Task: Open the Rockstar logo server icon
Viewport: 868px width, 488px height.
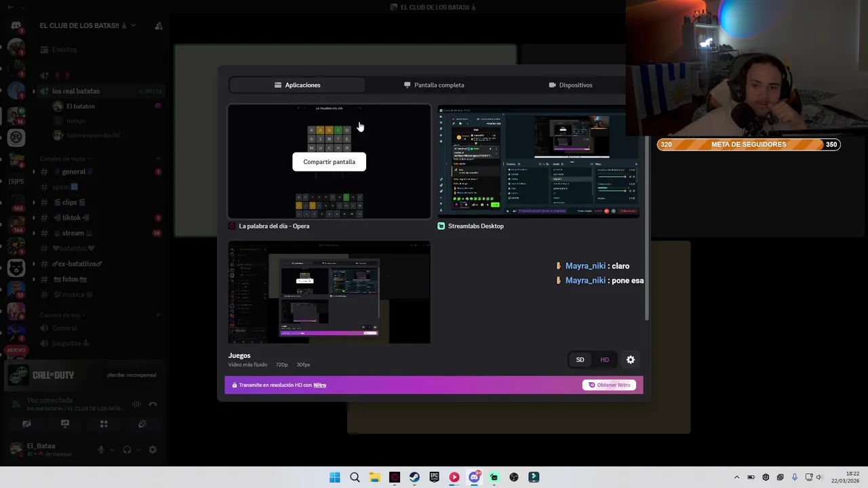Action: click(16, 137)
